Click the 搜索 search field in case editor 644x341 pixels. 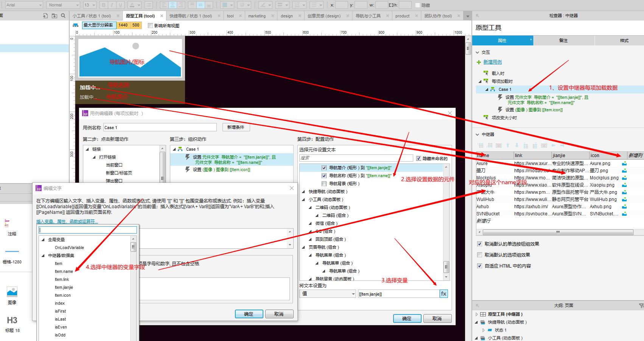pyautogui.click(x=356, y=158)
